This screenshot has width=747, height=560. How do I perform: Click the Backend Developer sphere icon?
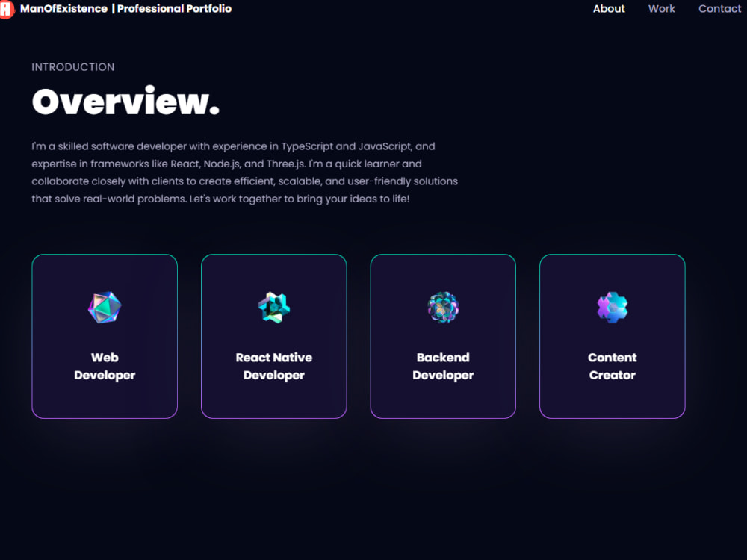443,308
